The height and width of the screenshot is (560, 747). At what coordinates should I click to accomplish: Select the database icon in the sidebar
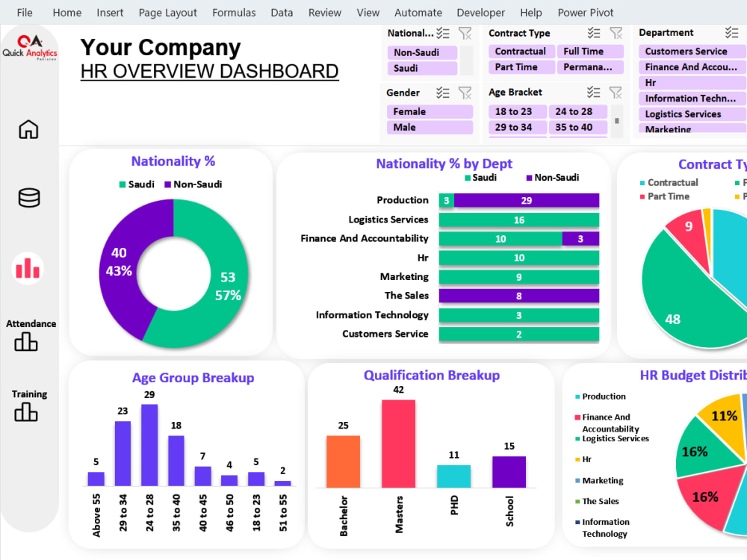28,197
